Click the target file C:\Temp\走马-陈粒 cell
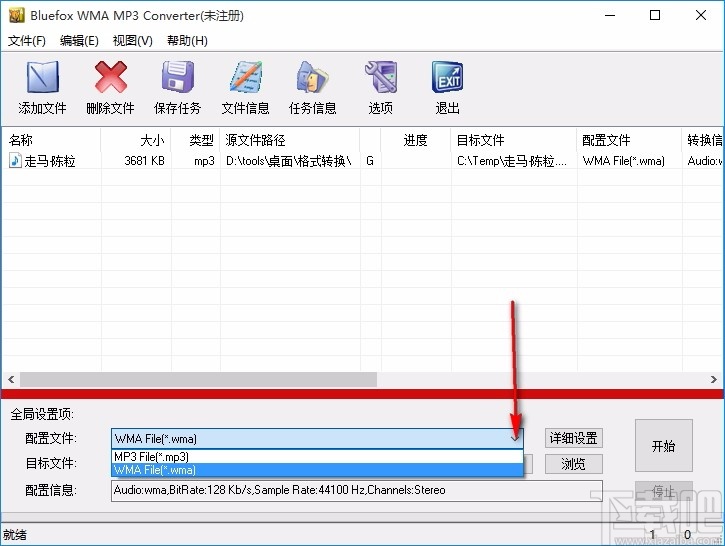 click(511, 161)
